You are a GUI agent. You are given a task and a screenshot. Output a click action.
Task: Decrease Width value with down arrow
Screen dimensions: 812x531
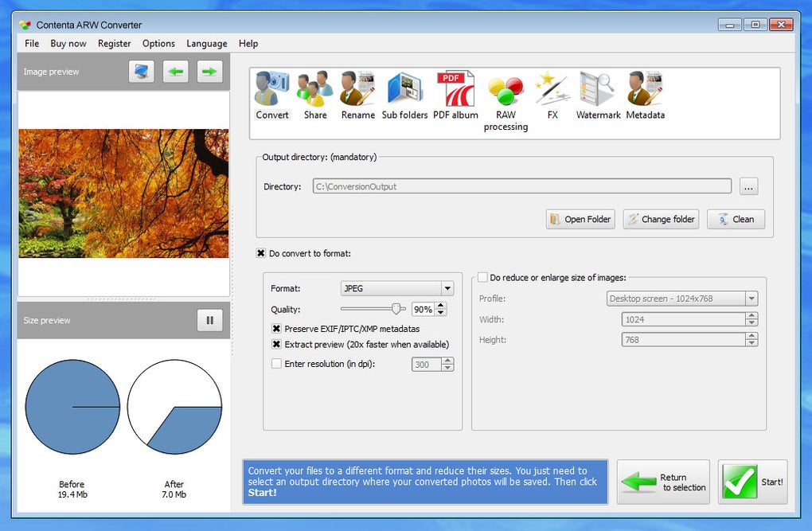(x=752, y=322)
